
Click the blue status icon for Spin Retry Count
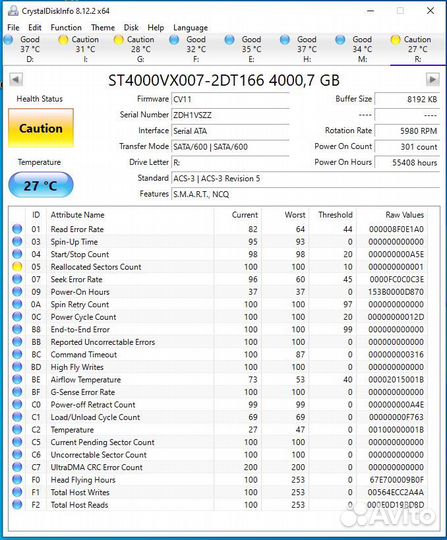point(17,304)
